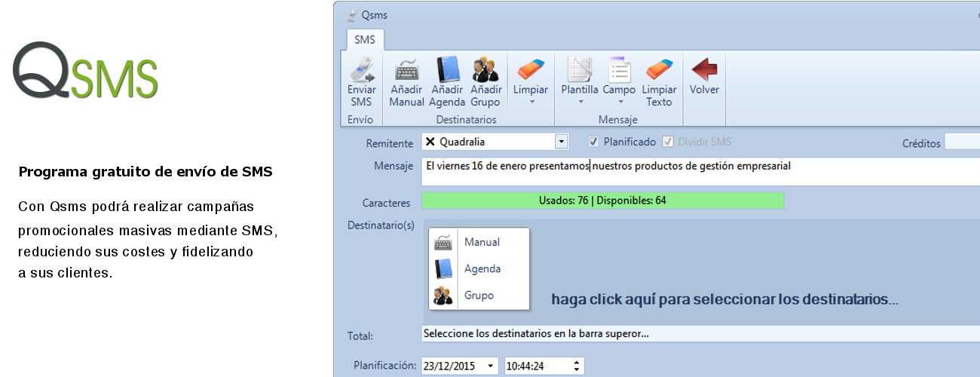Click 'haga click aquí para seleccionar los destinatarios'

pyautogui.click(x=724, y=299)
